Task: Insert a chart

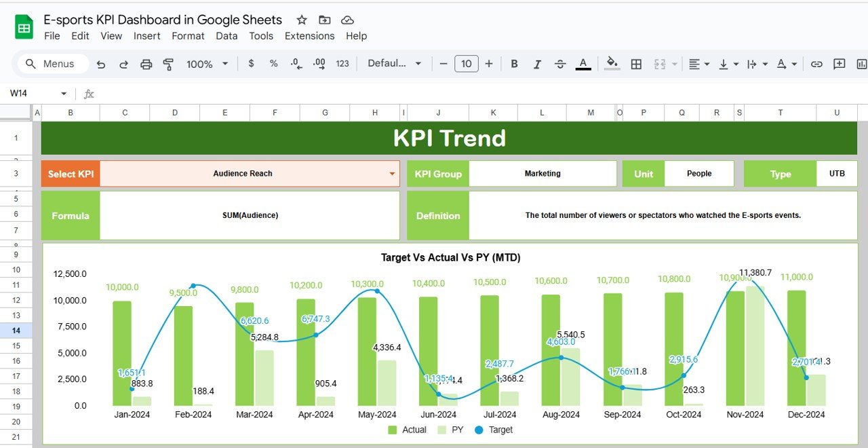Action: [x=861, y=64]
